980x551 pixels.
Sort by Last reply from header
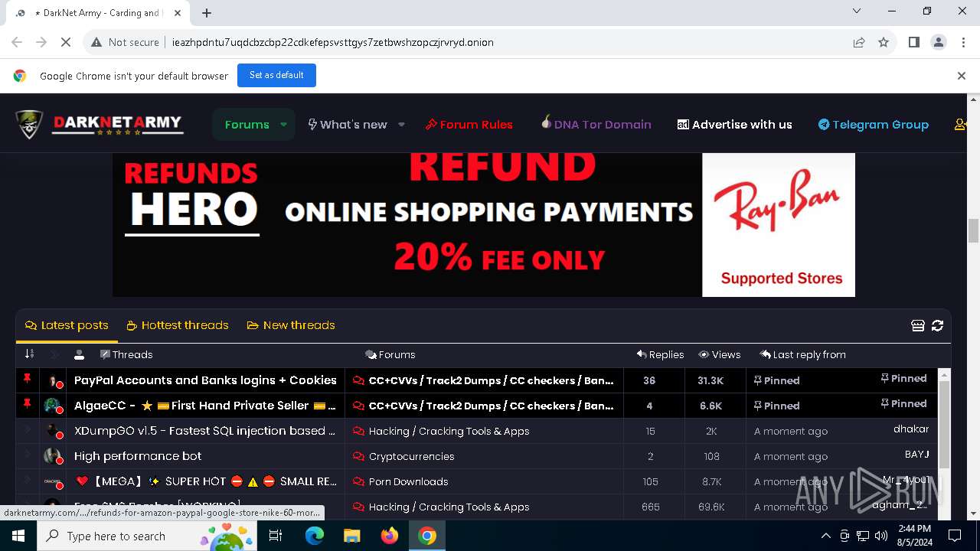click(802, 354)
